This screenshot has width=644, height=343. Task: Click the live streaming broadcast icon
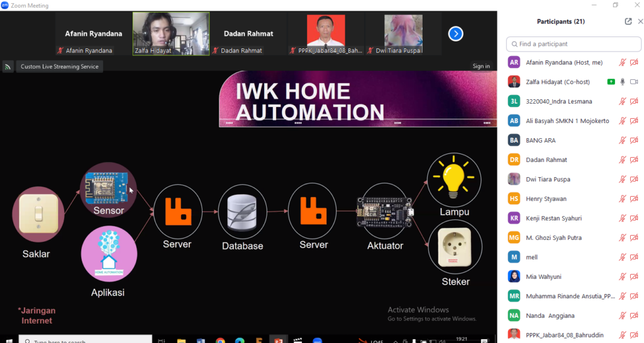[x=8, y=67]
